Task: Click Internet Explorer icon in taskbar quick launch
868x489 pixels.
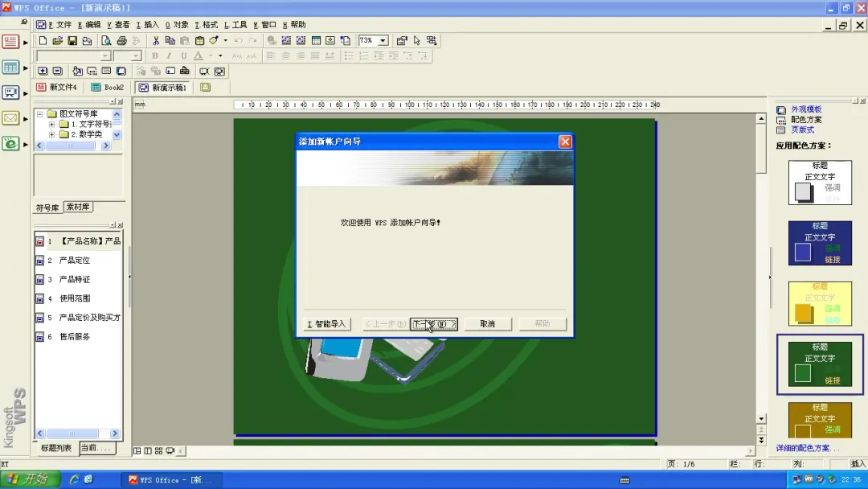Action: (74, 479)
